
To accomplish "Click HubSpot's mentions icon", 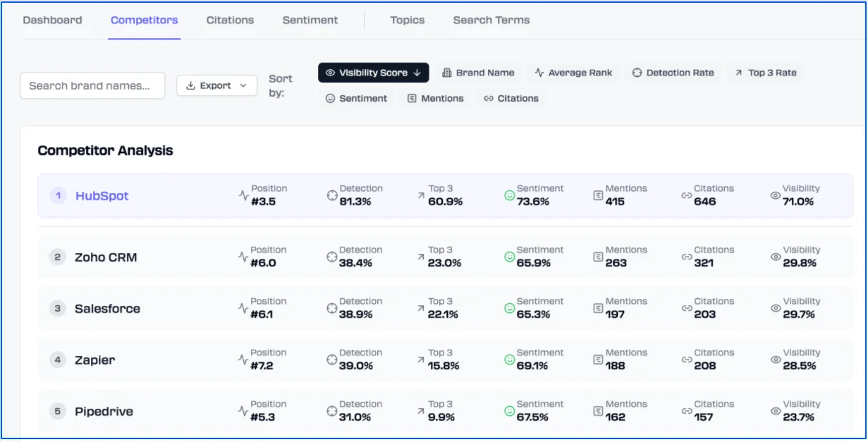I will 599,195.
